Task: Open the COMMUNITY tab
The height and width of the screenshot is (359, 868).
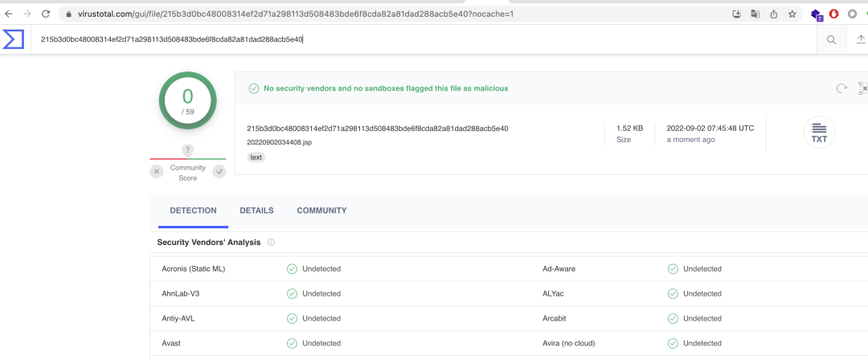Action: 321,210
